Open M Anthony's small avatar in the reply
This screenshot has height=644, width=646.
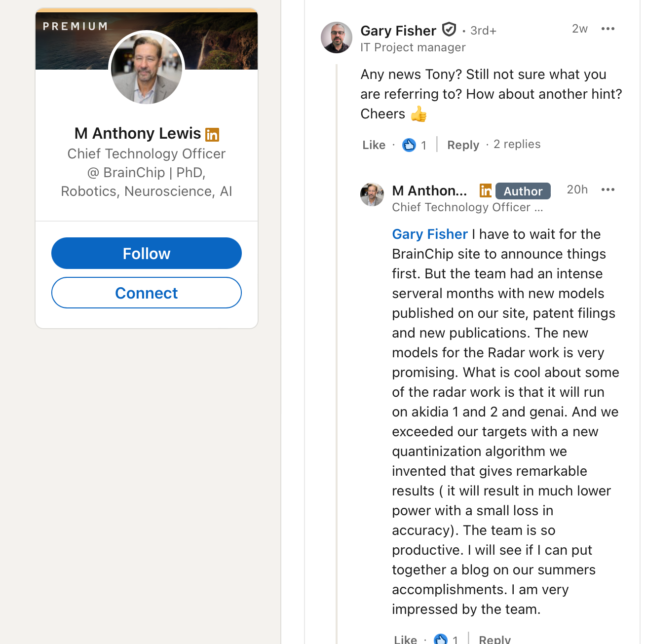click(372, 194)
